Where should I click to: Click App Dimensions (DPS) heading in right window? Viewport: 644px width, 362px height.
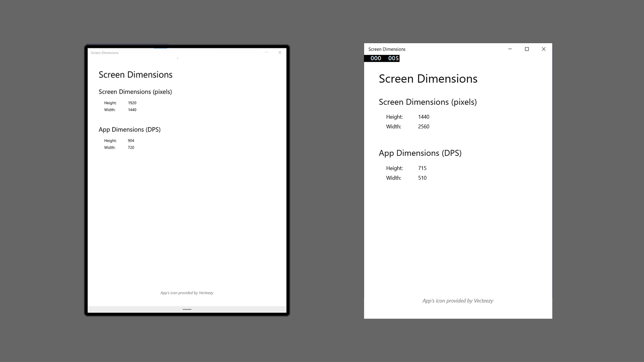click(420, 153)
